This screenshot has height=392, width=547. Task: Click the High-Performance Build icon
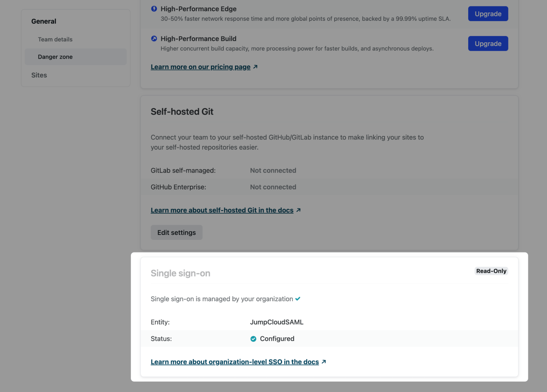click(154, 39)
